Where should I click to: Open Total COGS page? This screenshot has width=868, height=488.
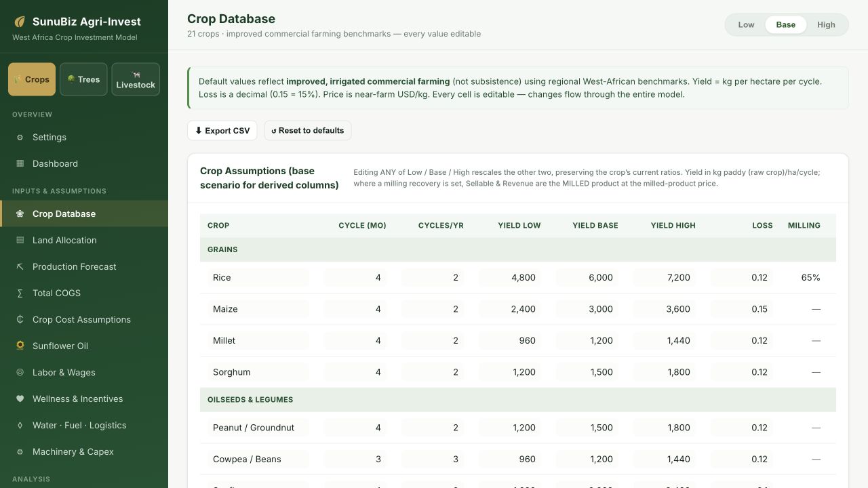click(x=84, y=293)
